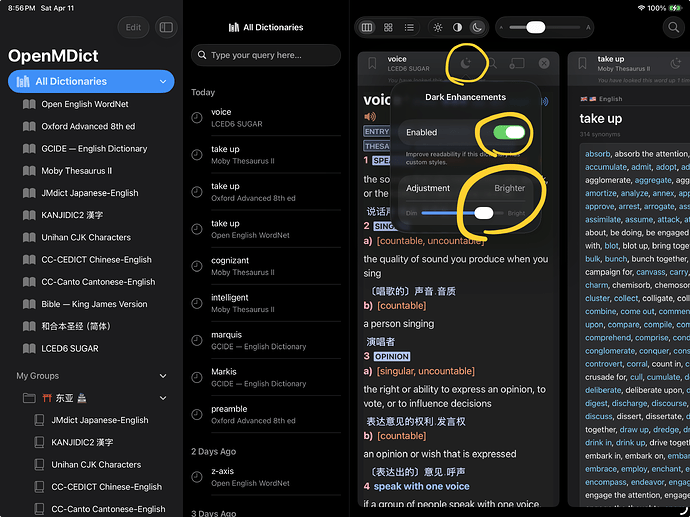Select LCED6 SUGAR dictionary in sidebar
The height and width of the screenshot is (517, 690).
pos(70,348)
